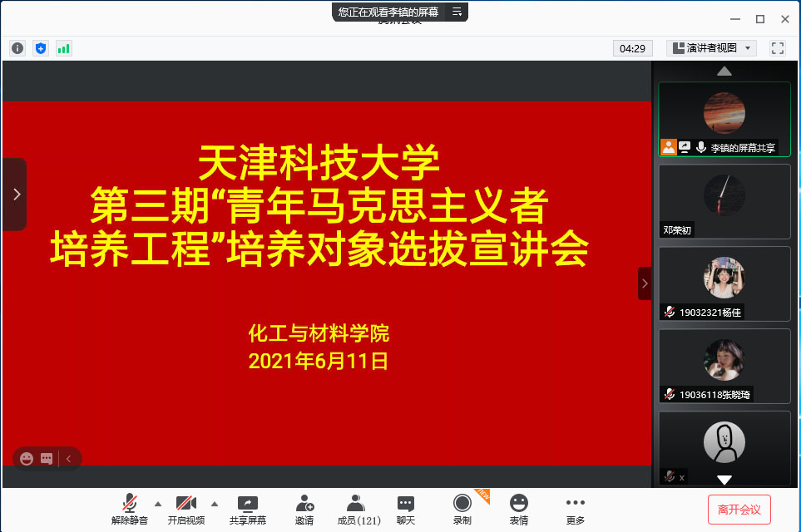Click the blue encryption shield icon

click(x=41, y=48)
